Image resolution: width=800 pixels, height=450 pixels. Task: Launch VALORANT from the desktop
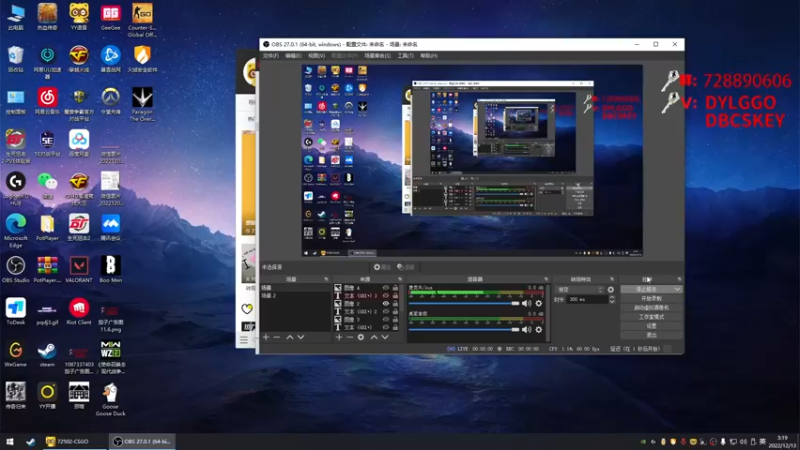79,269
